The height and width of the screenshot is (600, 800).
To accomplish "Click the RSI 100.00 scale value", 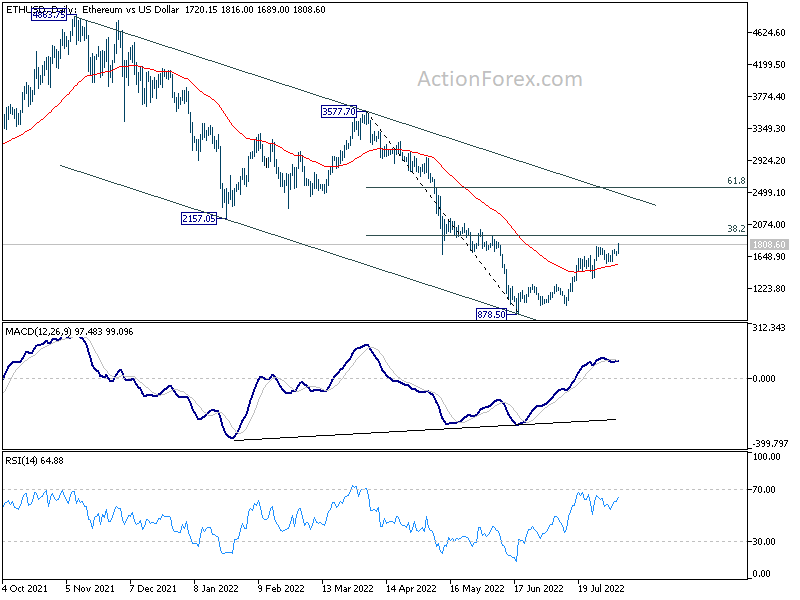I will point(767,457).
